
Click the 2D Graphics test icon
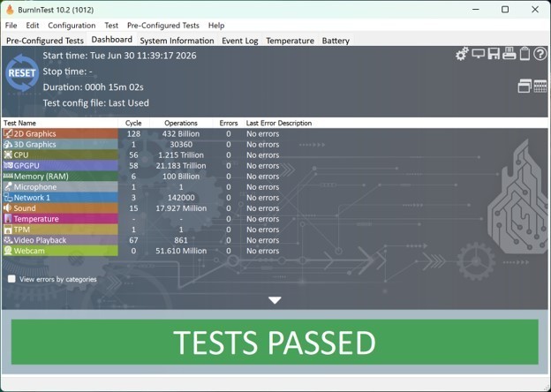8,133
